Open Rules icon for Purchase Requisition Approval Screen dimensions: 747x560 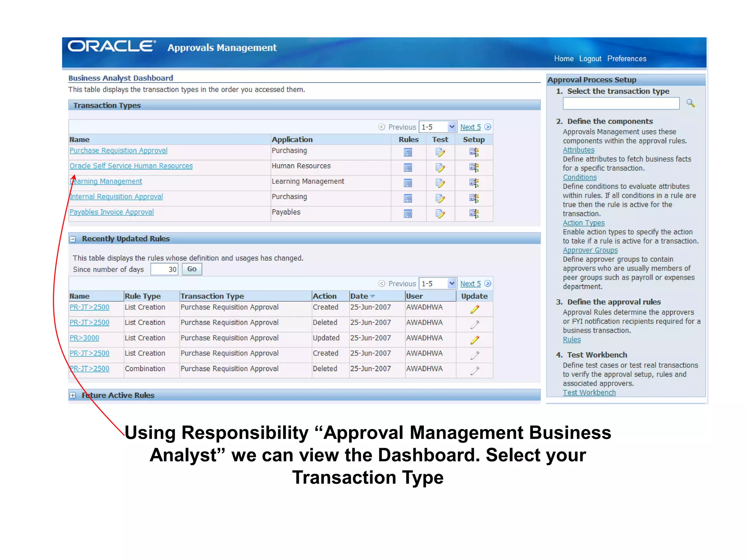click(408, 152)
